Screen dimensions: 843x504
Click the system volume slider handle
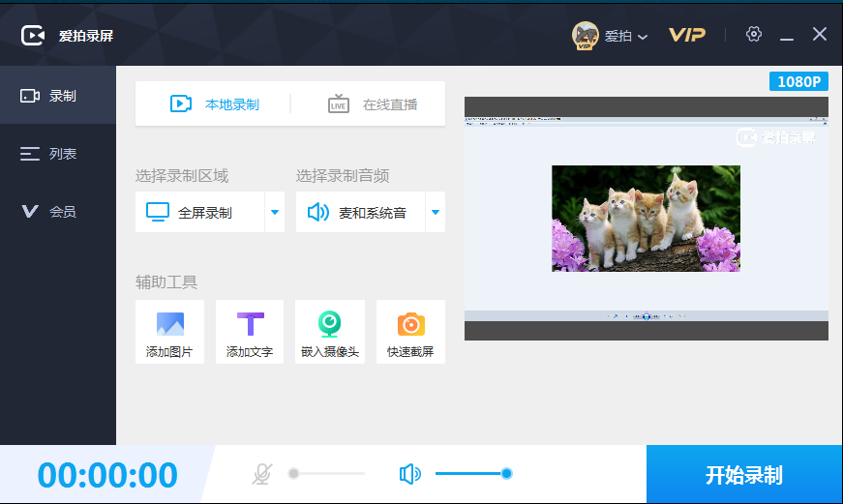tap(506, 474)
